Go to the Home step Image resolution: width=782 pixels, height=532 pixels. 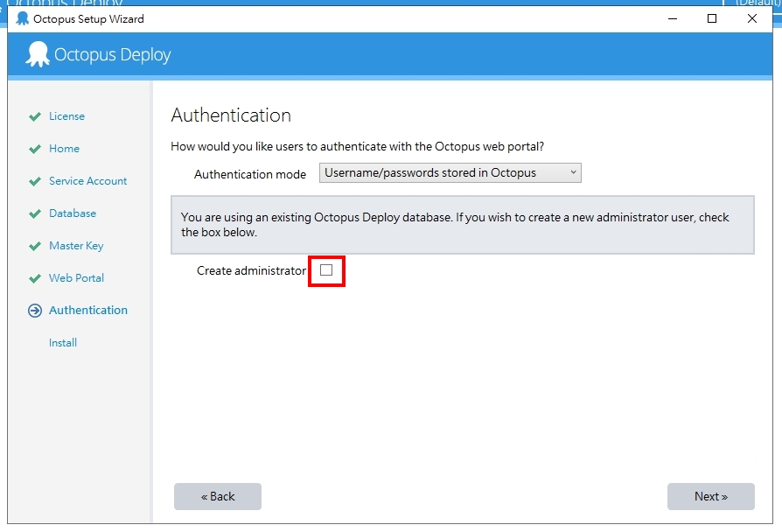[x=64, y=149]
